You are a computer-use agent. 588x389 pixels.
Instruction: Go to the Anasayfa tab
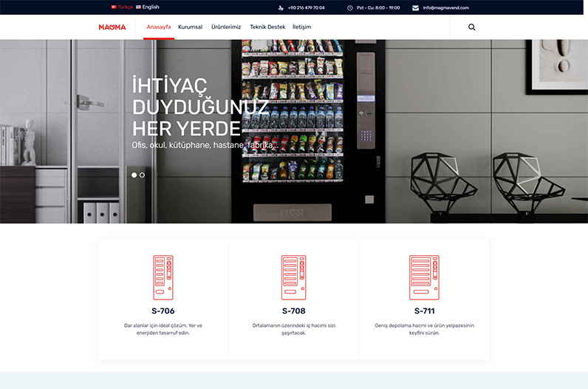pyautogui.click(x=159, y=27)
